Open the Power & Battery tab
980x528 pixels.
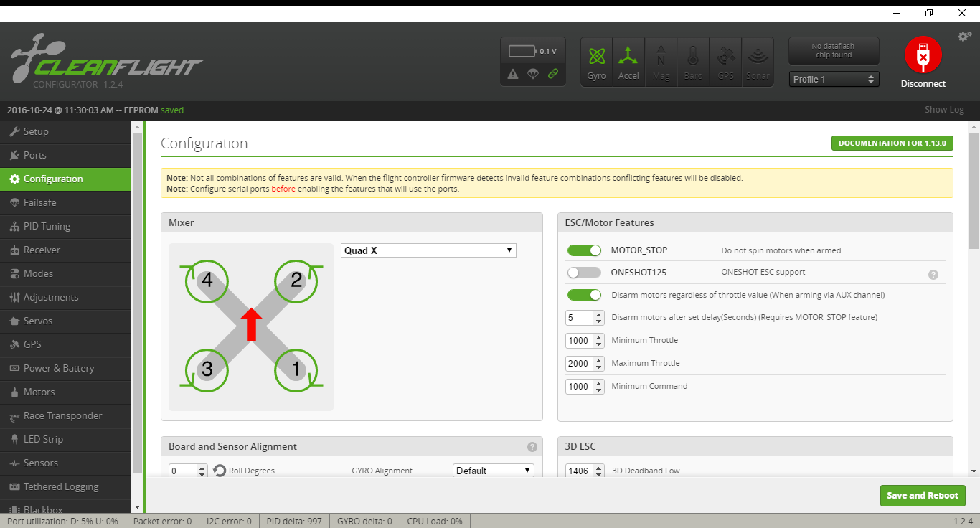tap(66, 368)
